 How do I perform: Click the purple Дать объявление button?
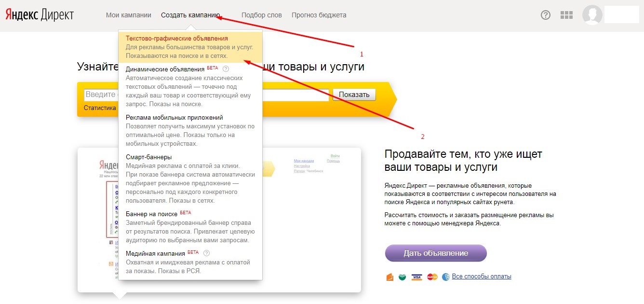tap(436, 253)
